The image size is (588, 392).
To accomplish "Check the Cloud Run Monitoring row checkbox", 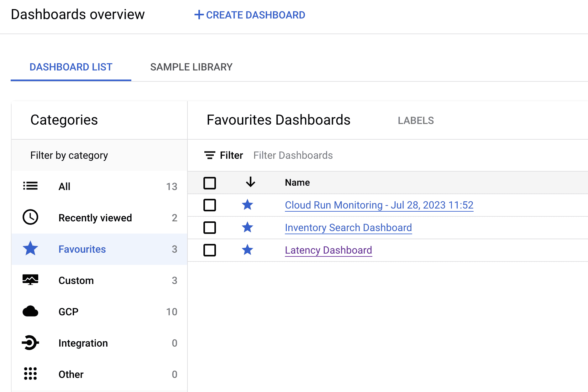I will pos(210,205).
